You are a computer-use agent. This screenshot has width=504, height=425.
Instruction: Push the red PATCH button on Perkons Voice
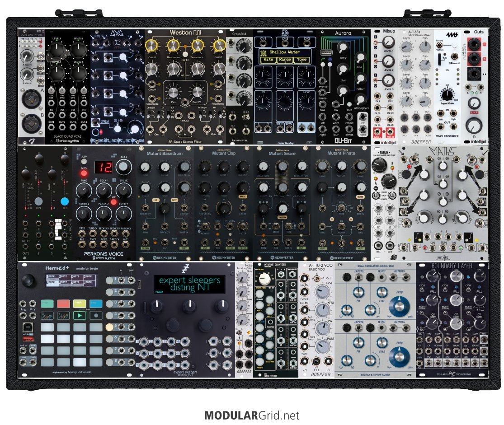tap(84, 173)
